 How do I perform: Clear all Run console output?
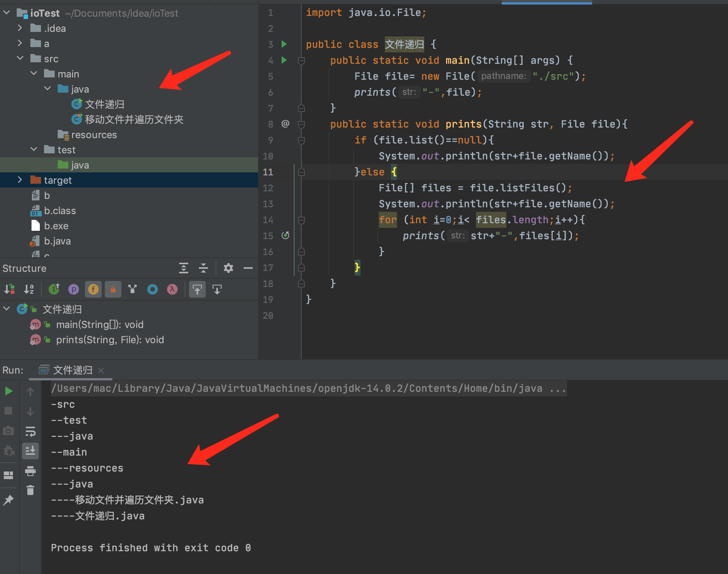pos(30,490)
